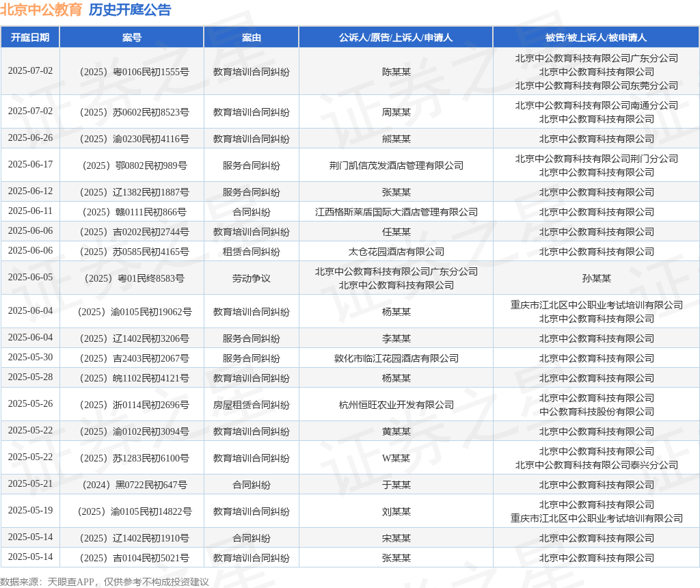700x588 pixels.
Task: Click the 案号 column header
Action: pyautogui.click(x=132, y=38)
